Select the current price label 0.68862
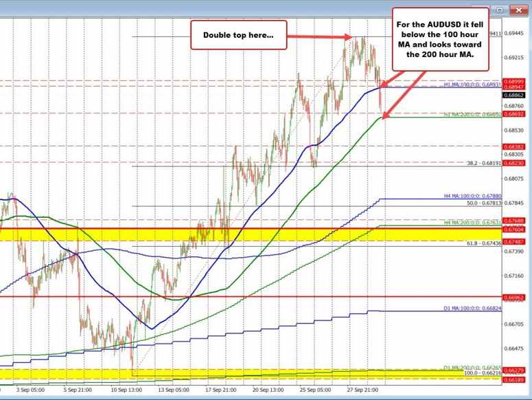The width and height of the screenshot is (532, 400). [x=514, y=95]
